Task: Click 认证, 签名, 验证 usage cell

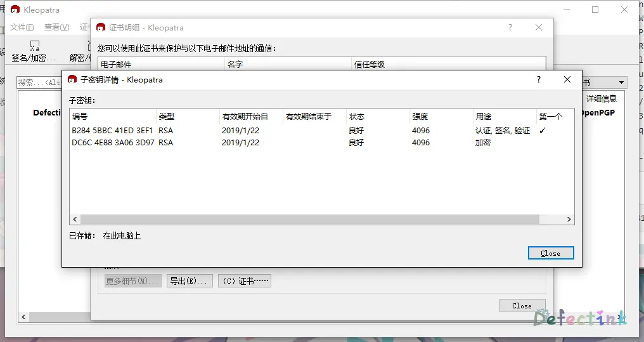Action: point(502,130)
